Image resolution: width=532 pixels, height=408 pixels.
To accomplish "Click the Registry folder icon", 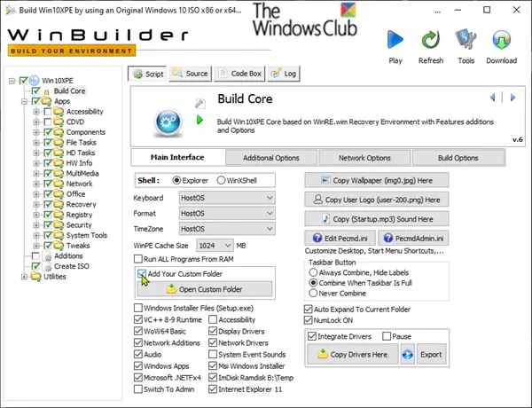I will click(59, 215).
